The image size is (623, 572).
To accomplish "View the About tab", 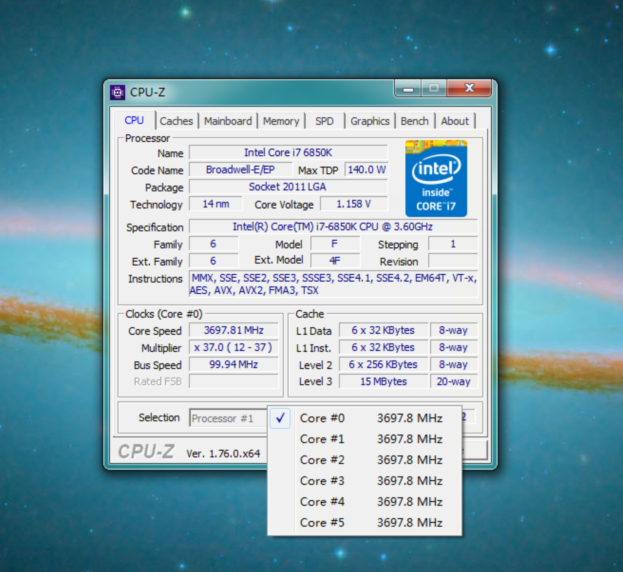I will (x=455, y=121).
